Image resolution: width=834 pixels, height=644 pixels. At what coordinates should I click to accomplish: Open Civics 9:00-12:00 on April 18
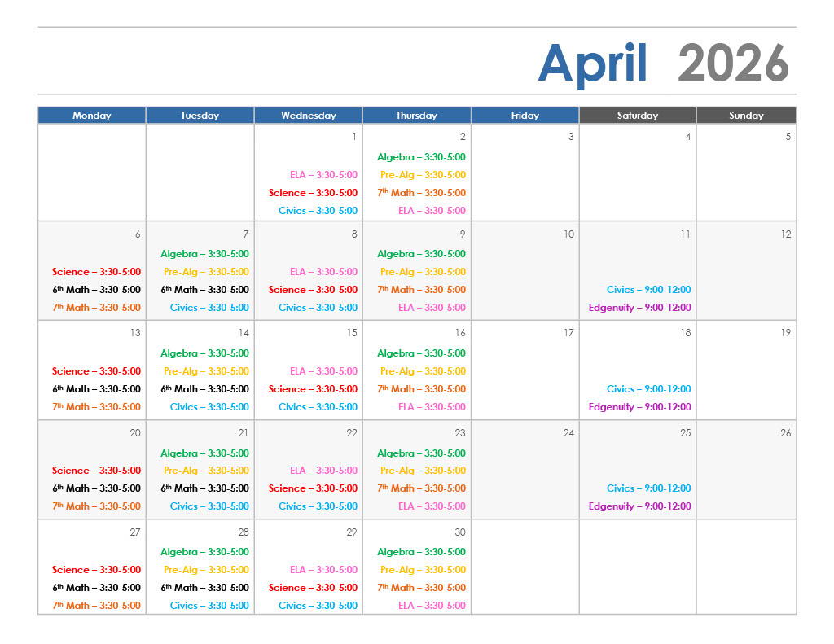click(x=648, y=389)
